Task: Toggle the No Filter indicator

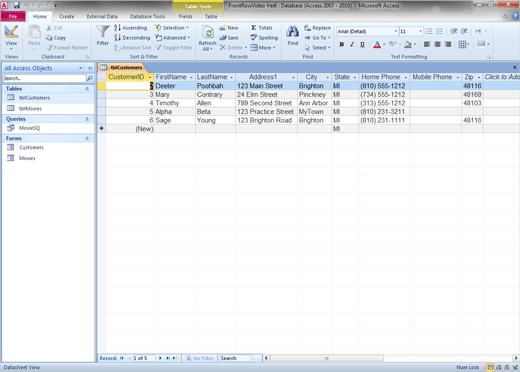Action: click(199, 358)
